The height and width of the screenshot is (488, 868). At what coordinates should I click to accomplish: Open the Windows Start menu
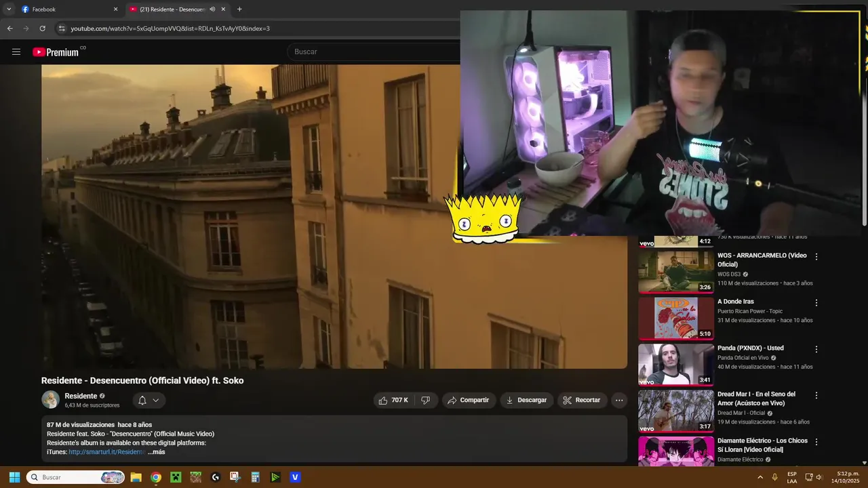click(x=14, y=477)
